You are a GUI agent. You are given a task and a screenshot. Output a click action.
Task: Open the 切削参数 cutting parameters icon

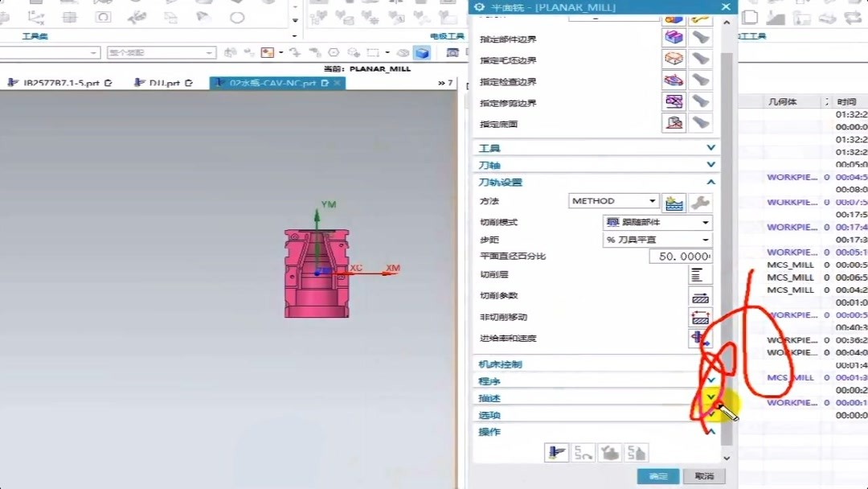(700, 297)
